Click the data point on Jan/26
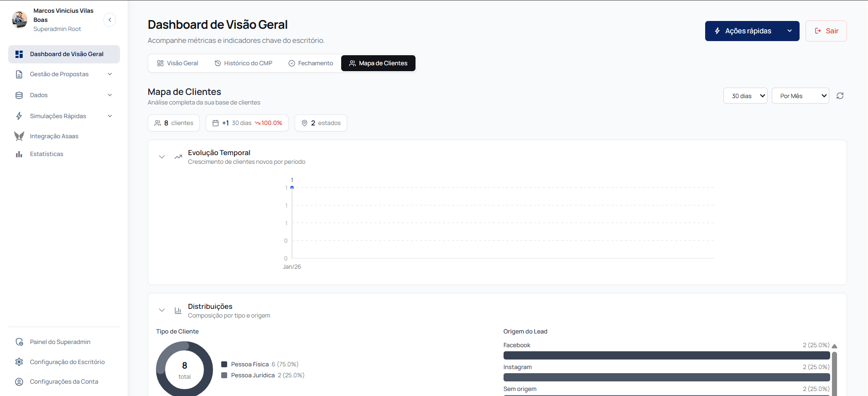This screenshot has height=396, width=868. point(292,188)
